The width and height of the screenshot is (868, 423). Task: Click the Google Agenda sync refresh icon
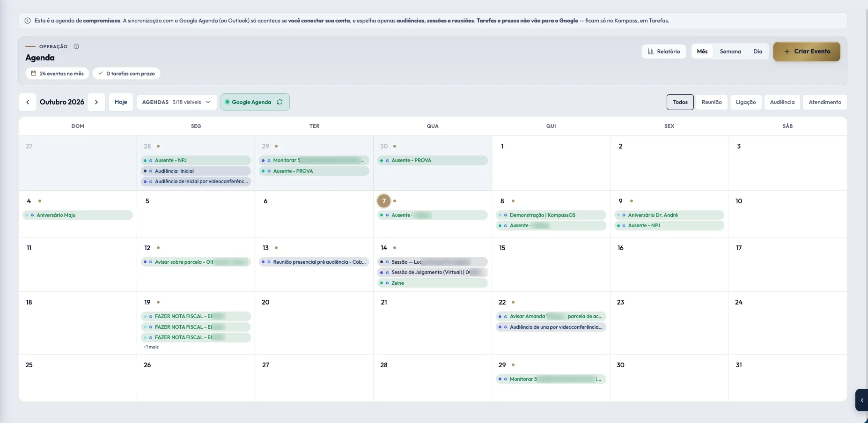click(280, 102)
